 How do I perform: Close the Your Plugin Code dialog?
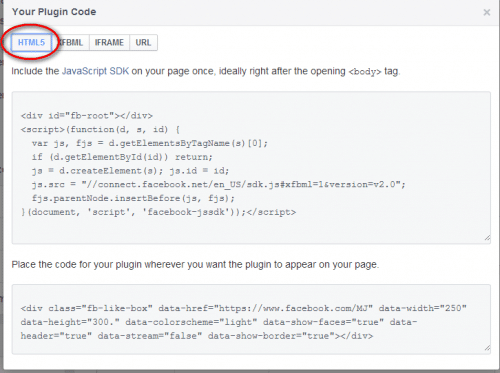487,12
